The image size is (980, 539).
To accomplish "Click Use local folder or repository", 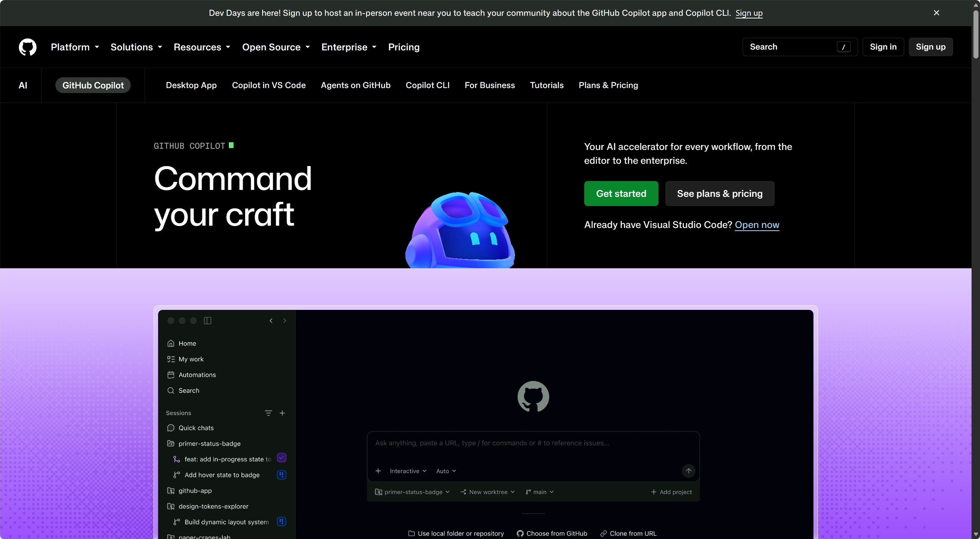I will click(x=456, y=534).
